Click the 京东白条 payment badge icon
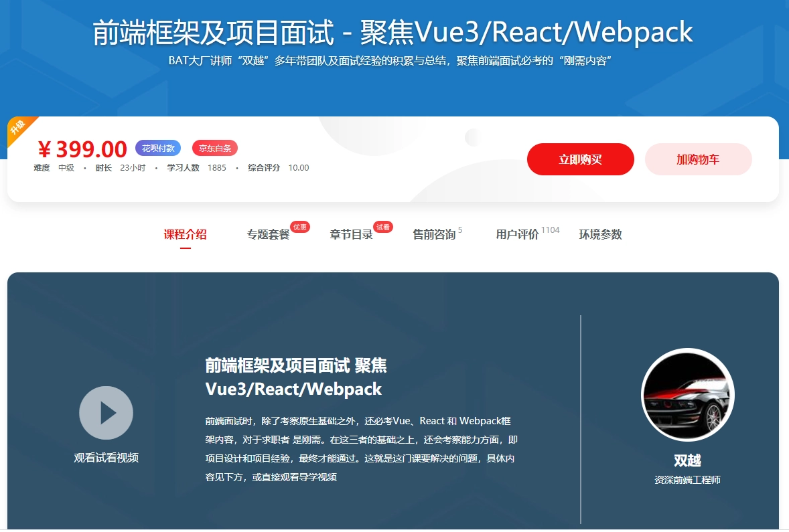The image size is (789, 532). (214, 148)
